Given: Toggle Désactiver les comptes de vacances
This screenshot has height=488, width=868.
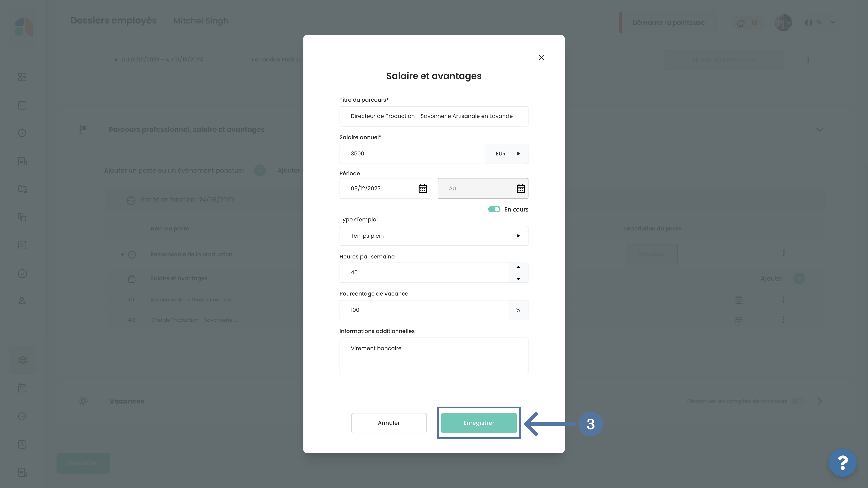Looking at the screenshot, I should click(x=797, y=401).
